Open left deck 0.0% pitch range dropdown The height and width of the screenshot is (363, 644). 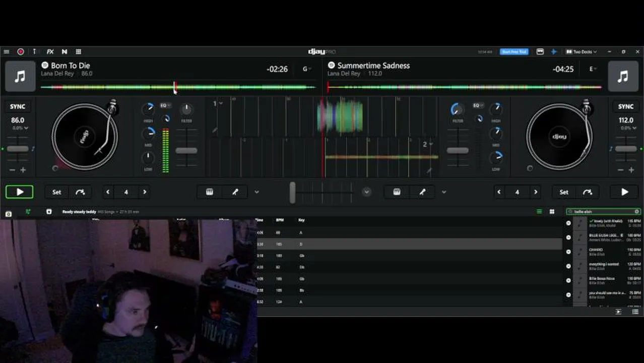pyautogui.click(x=21, y=128)
